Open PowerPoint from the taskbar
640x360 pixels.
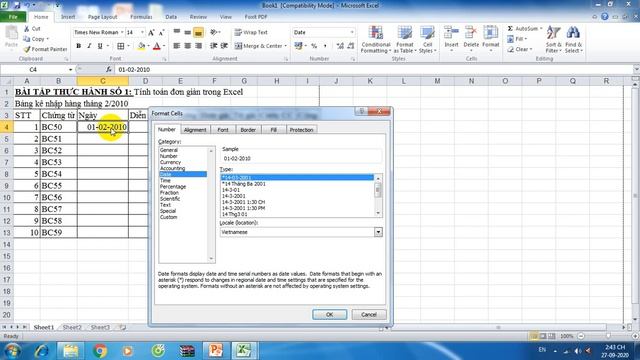pyautogui.click(x=216, y=351)
